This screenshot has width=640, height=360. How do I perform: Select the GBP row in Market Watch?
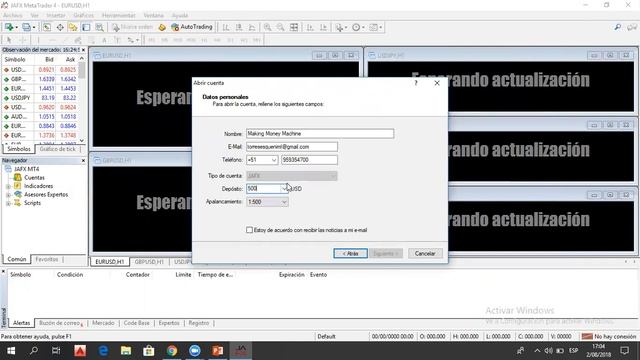click(x=41, y=79)
